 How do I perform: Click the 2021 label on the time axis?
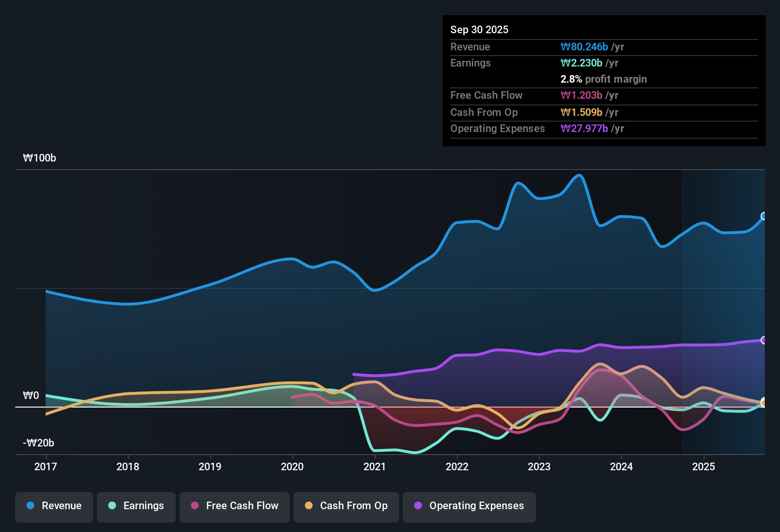pyautogui.click(x=375, y=466)
